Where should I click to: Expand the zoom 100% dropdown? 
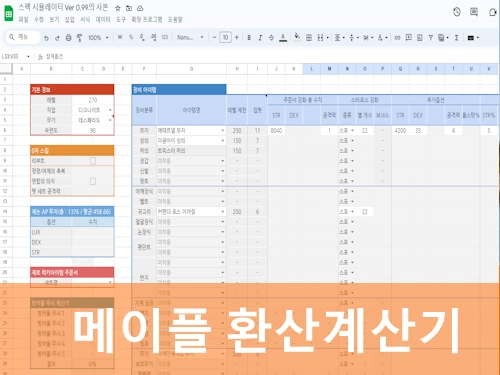coord(98,38)
